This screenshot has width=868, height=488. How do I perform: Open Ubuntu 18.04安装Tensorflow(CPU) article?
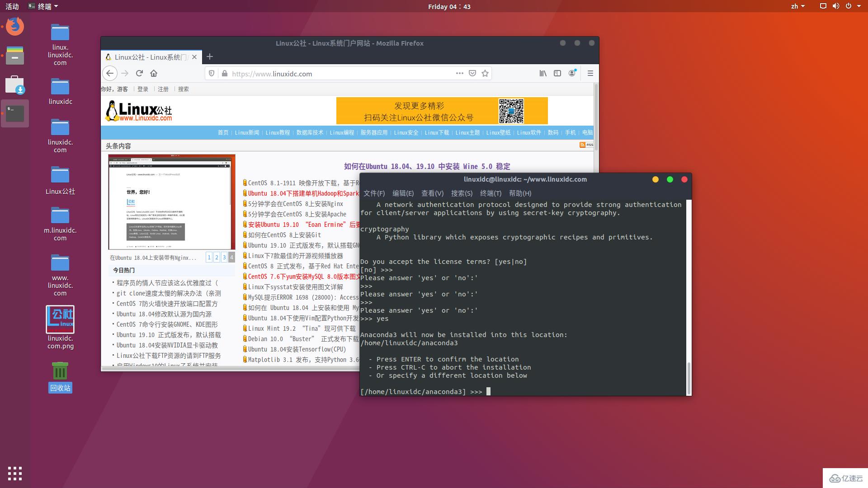pyautogui.click(x=297, y=349)
